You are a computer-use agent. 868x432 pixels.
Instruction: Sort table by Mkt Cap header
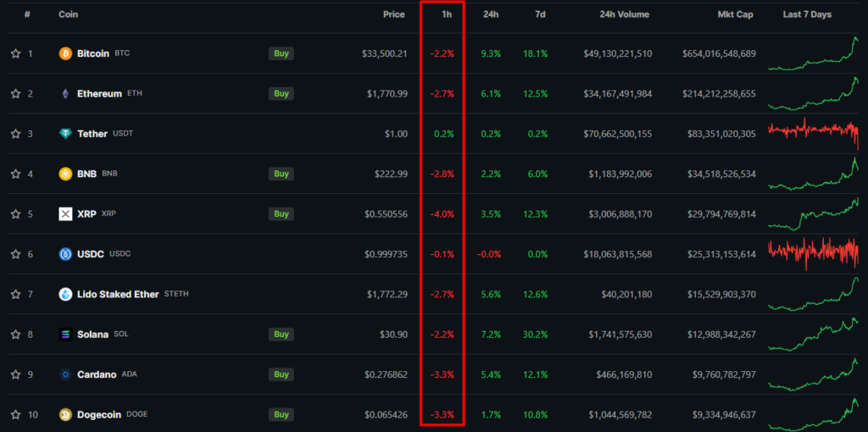[x=735, y=14]
